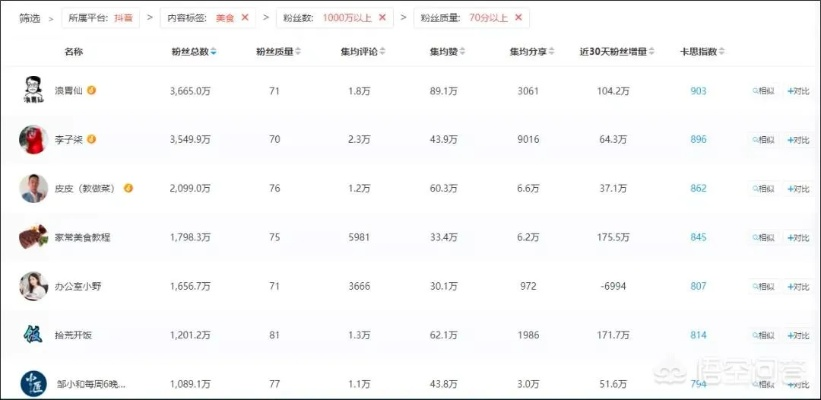Viewport: 821px width, 400px height.
Task: Click verified badge next to 浪胃仙
Action: click(x=92, y=90)
